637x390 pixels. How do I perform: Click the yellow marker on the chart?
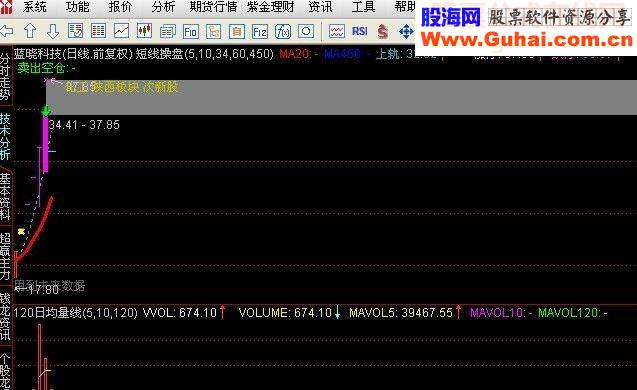click(x=21, y=232)
